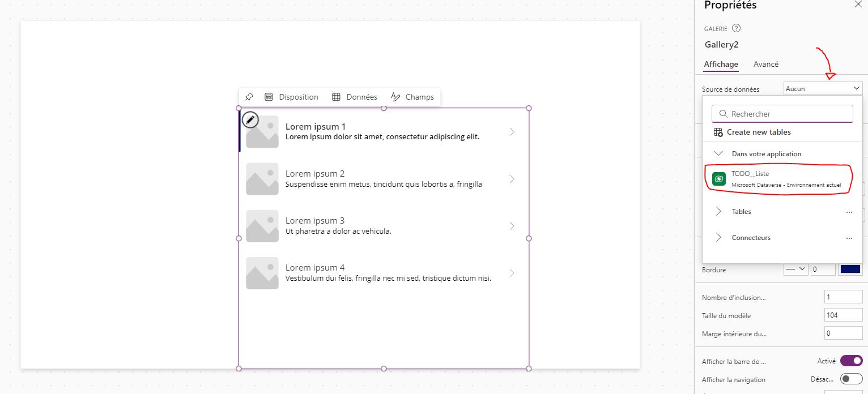This screenshot has width=868, height=394.
Task: Open Données in gallery toolbar
Action: pyautogui.click(x=355, y=97)
